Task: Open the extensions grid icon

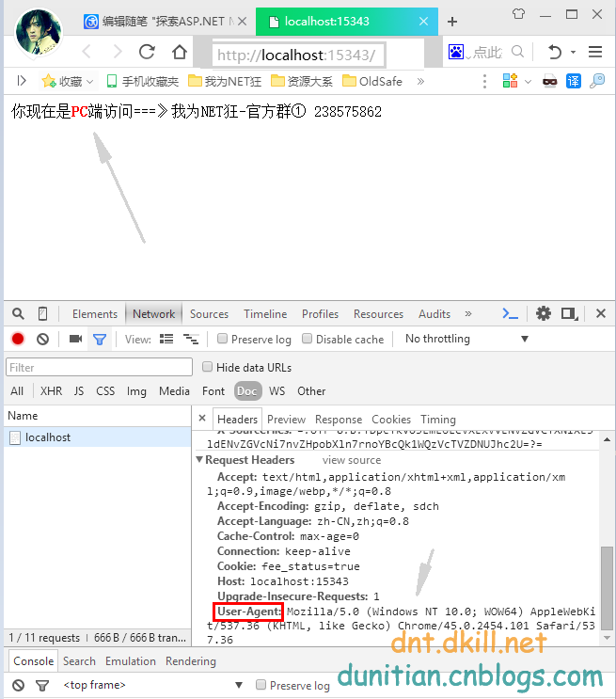Action: point(510,81)
